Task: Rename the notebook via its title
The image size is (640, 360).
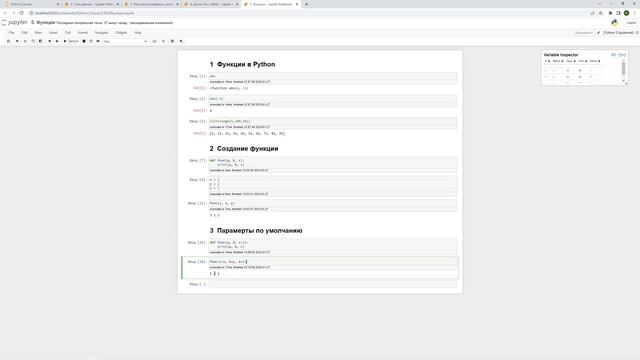Action: [x=43, y=22]
